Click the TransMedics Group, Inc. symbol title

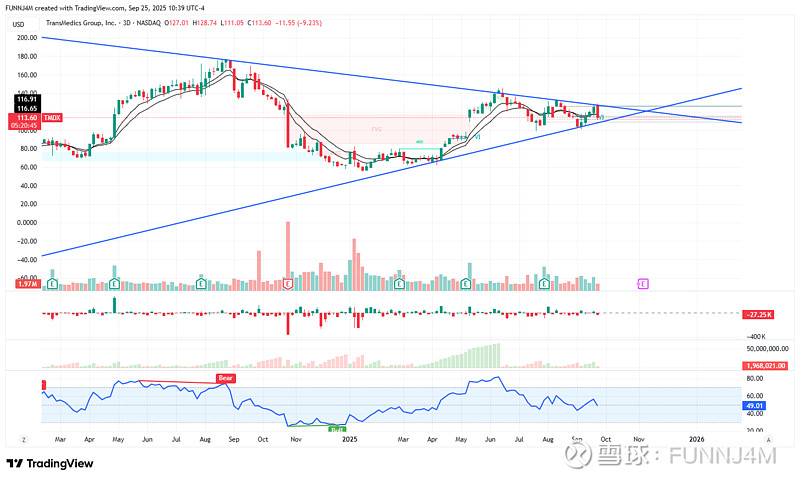click(81, 23)
